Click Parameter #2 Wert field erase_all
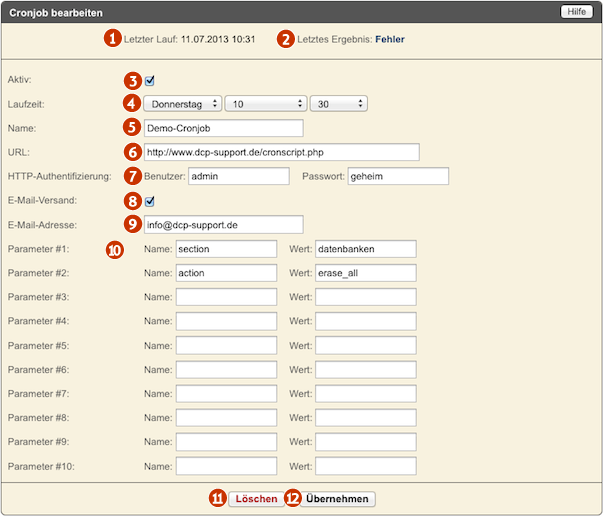The width and height of the screenshot is (604, 517). click(366, 273)
